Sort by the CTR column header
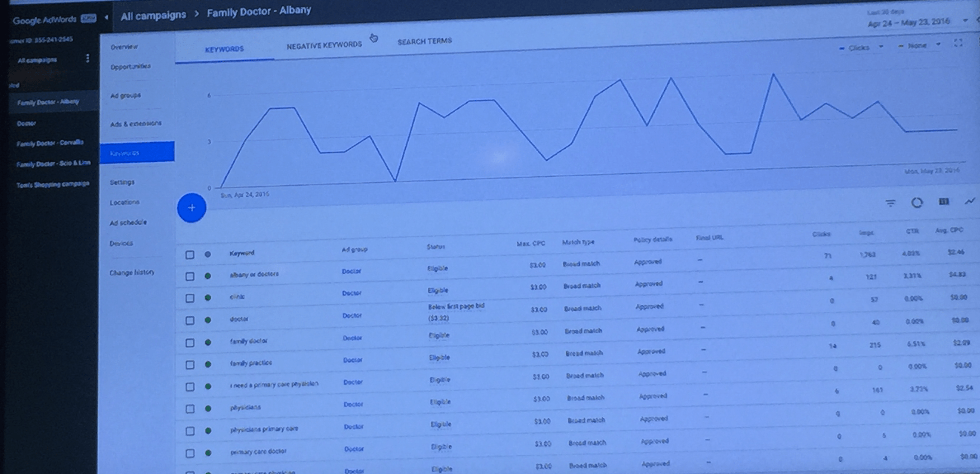This screenshot has width=980, height=474. (912, 231)
